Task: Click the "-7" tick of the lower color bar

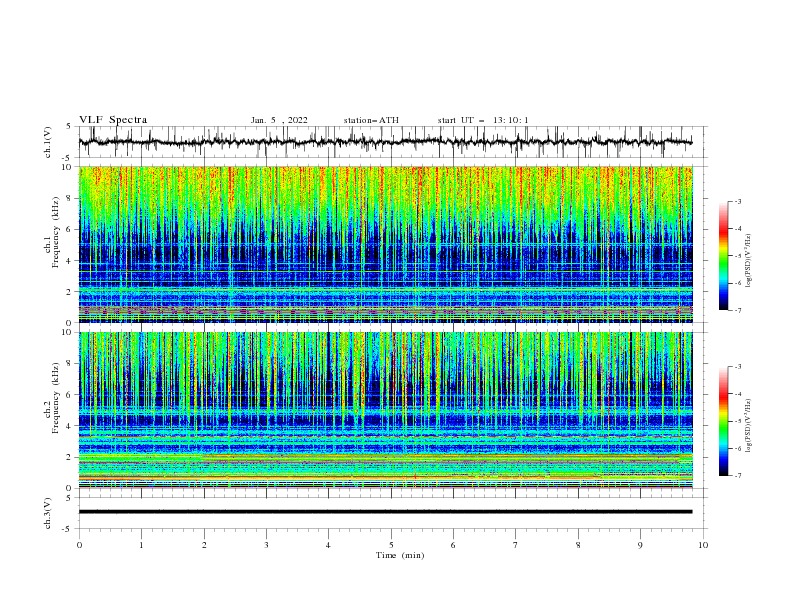Action: click(x=737, y=476)
